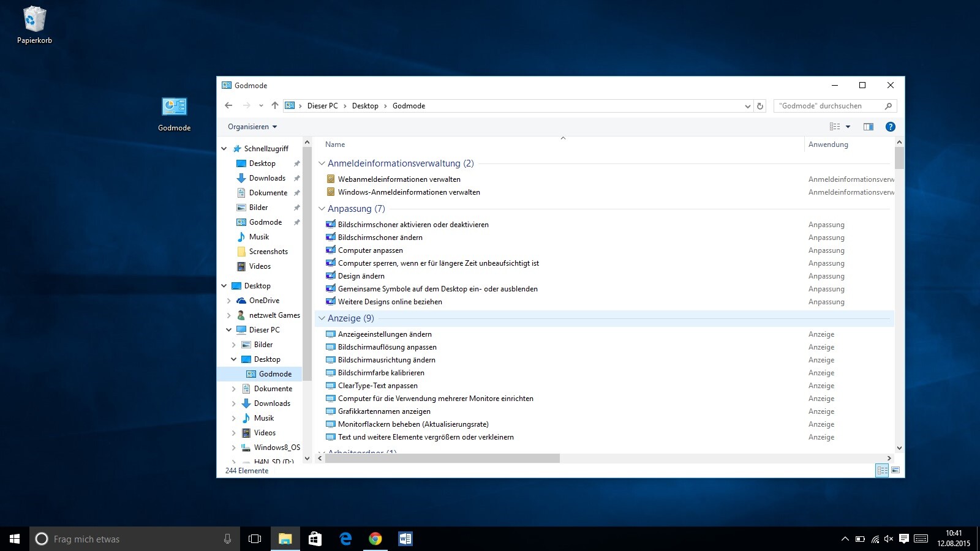Launch Google Chrome from the taskbar
Image resolution: width=980 pixels, height=551 pixels.
[x=375, y=539]
